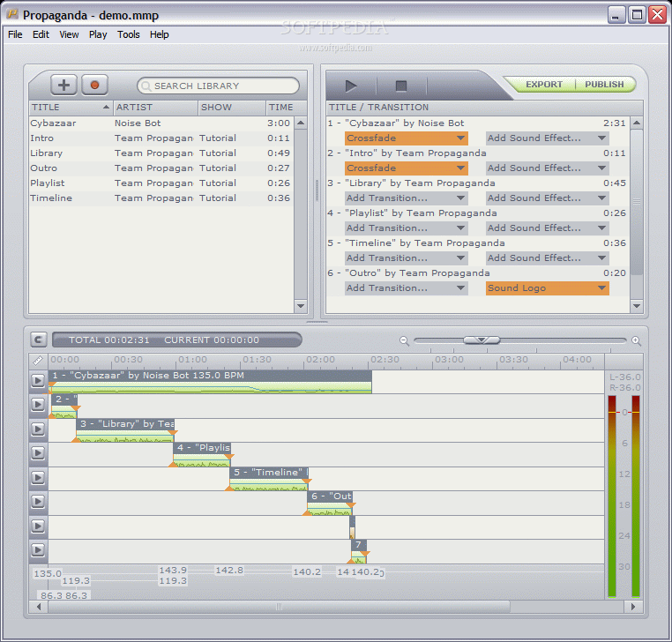Start playback with the playlist play icon
This screenshot has height=642, width=672.
click(x=351, y=86)
